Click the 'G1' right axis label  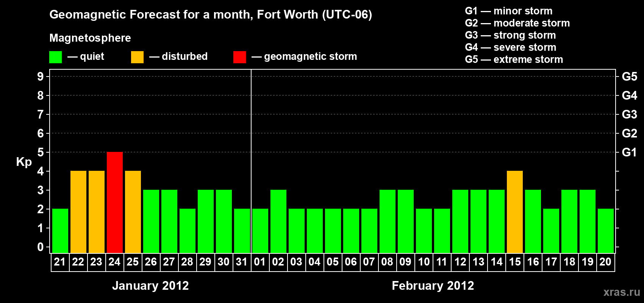(630, 152)
